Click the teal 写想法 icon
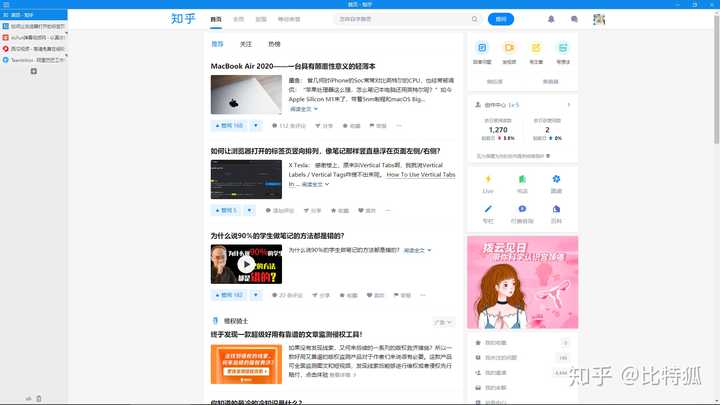Image resolution: width=720 pixels, height=405 pixels. point(563,48)
